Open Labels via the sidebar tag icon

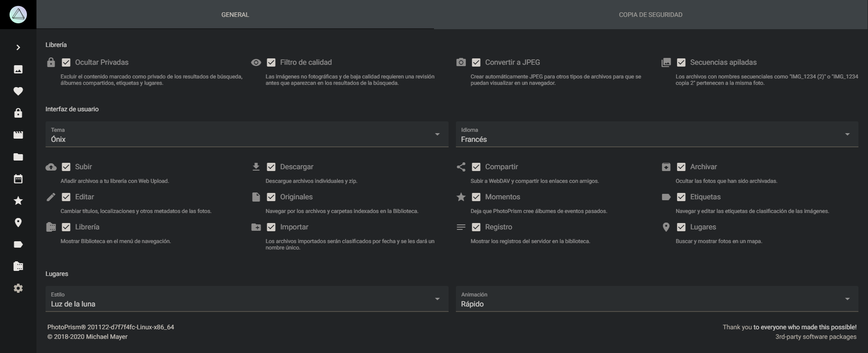(x=18, y=244)
